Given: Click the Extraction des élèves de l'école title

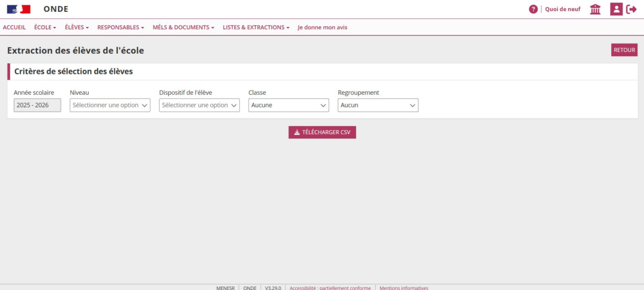Looking at the screenshot, I should click(76, 51).
